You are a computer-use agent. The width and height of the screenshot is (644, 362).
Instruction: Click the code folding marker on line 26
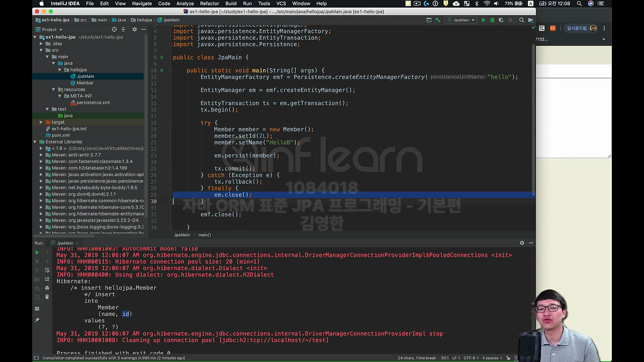coord(171,175)
